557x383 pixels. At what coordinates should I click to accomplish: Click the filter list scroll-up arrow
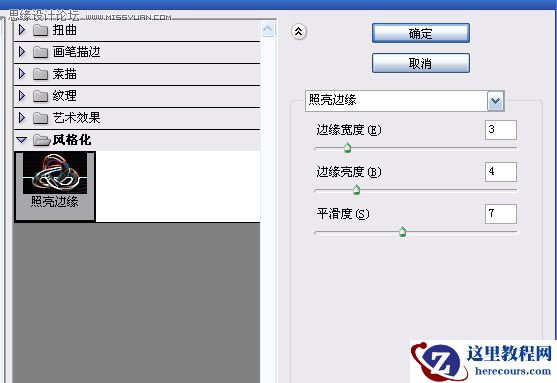[268, 29]
